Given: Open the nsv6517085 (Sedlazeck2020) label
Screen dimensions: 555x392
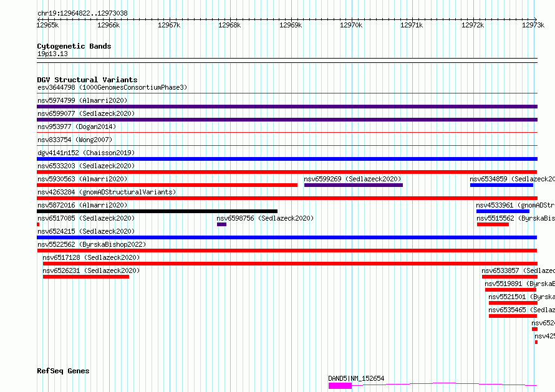Looking at the screenshot, I should click(x=86, y=218).
